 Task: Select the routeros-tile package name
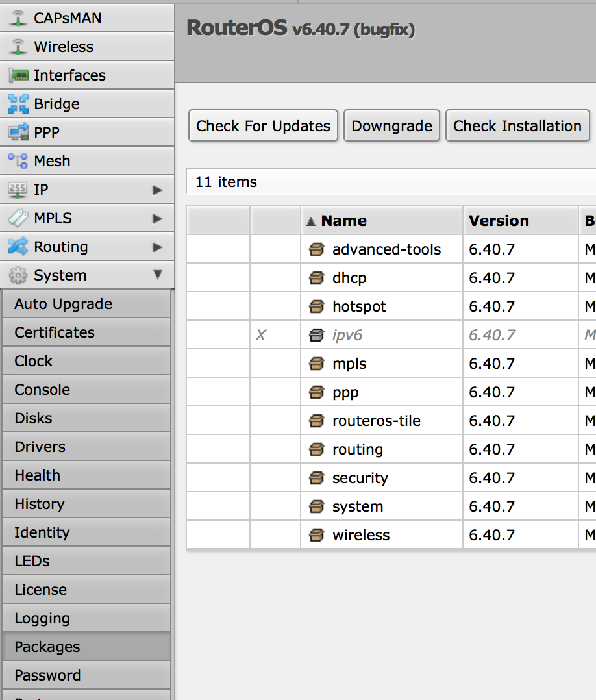[377, 421]
